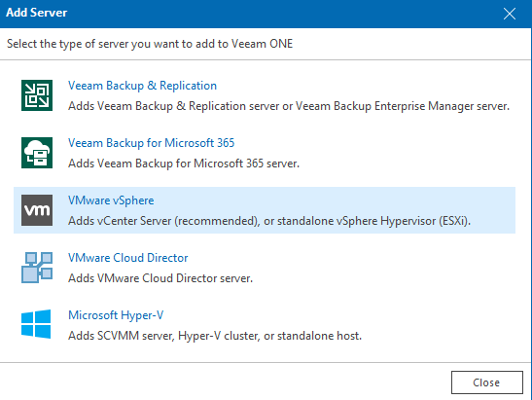
Task: Dismiss the dialog with the title bar X
Action: click(510, 14)
